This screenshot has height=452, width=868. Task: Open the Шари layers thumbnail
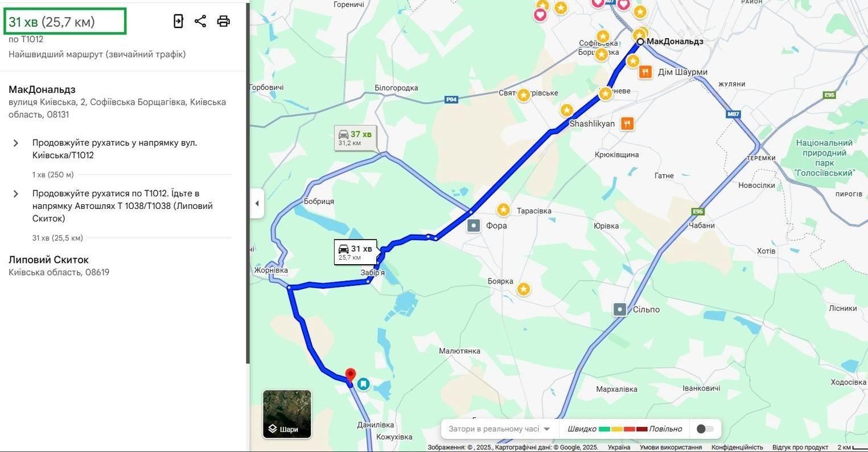click(x=287, y=414)
